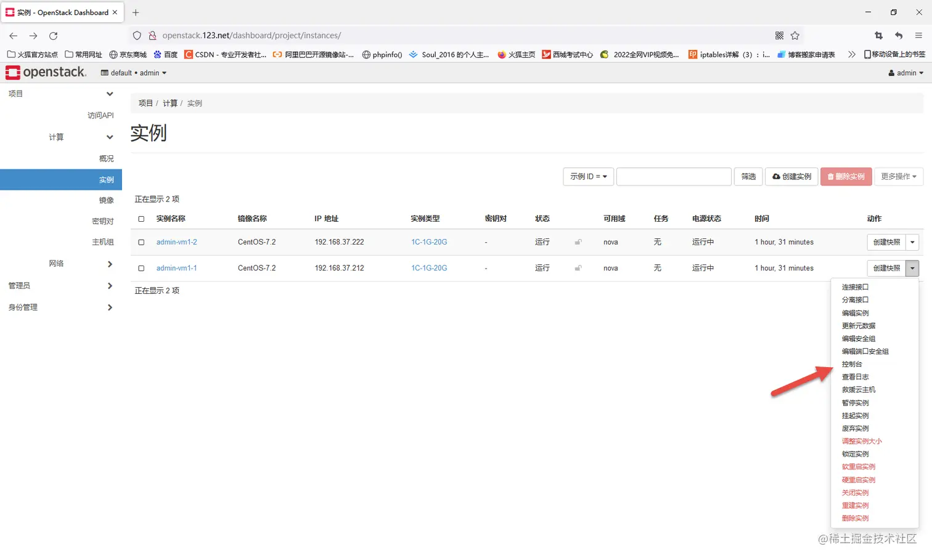Choose 软重启实例 in the action menu

click(859, 467)
